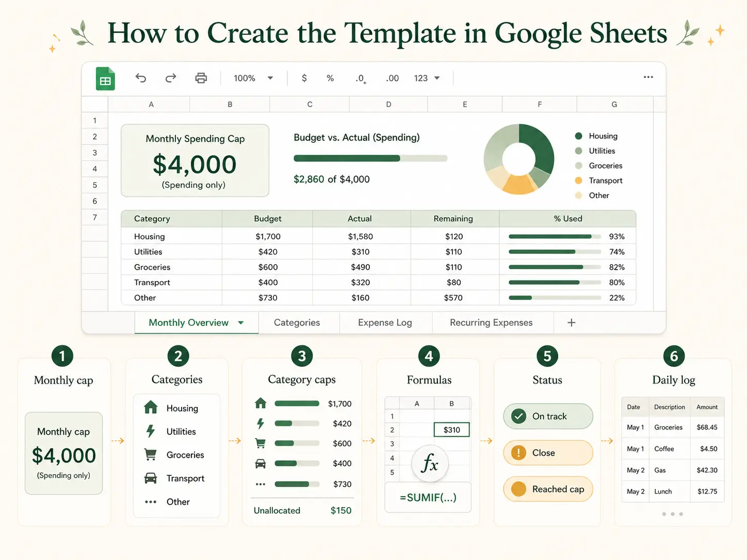Click the $2,860 of $4,000 text
The height and width of the screenshot is (560, 747).
tap(332, 179)
